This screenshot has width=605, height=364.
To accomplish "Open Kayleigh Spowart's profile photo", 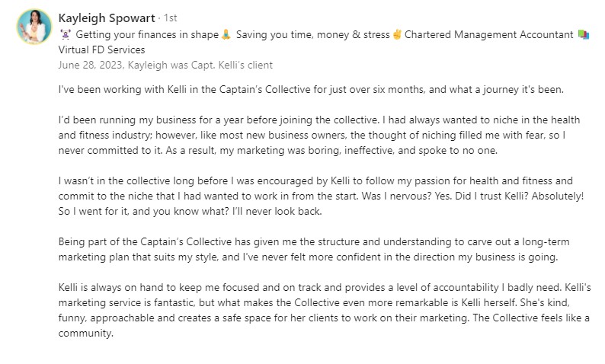I will [x=31, y=27].
